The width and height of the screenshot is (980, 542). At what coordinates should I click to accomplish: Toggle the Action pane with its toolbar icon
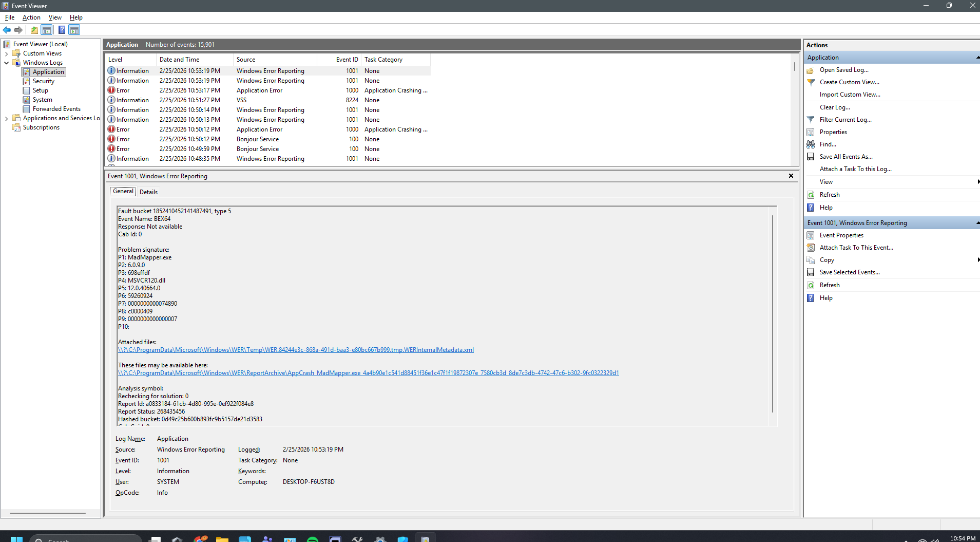[x=74, y=30]
